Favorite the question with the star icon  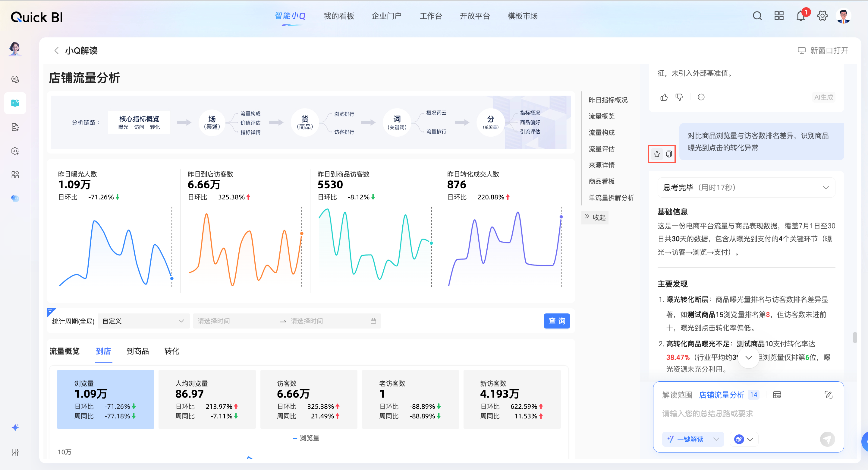(657, 154)
